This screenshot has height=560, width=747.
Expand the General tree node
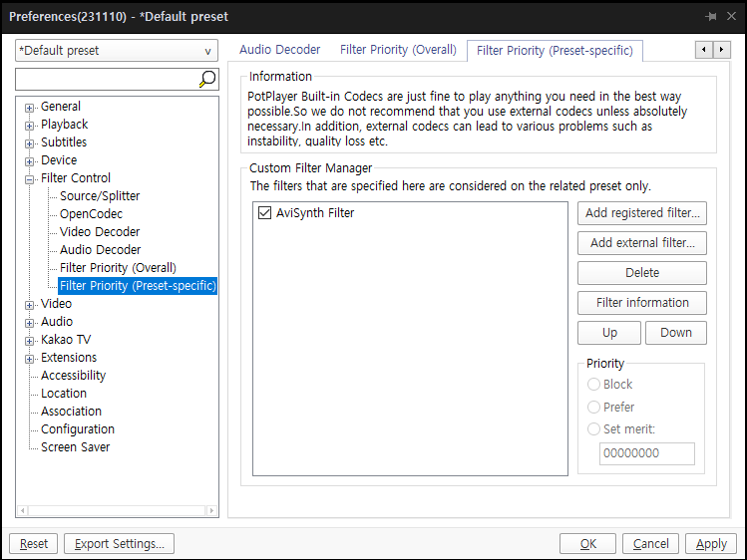coord(30,108)
